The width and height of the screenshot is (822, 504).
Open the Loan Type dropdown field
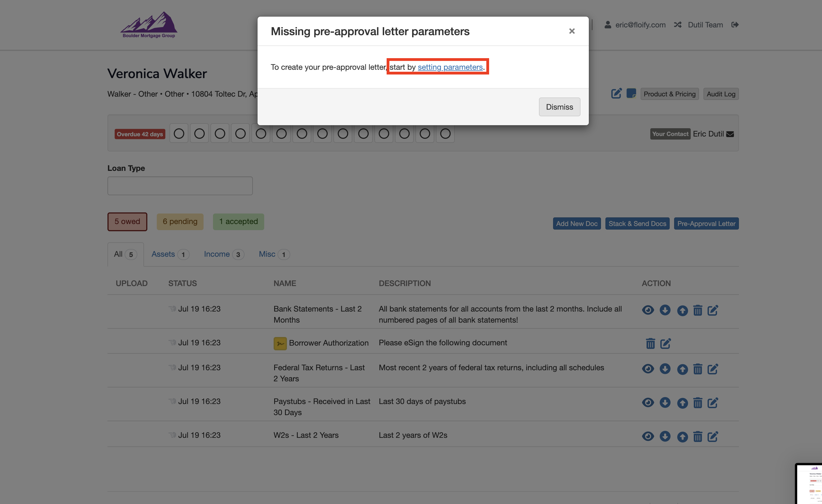tap(180, 186)
